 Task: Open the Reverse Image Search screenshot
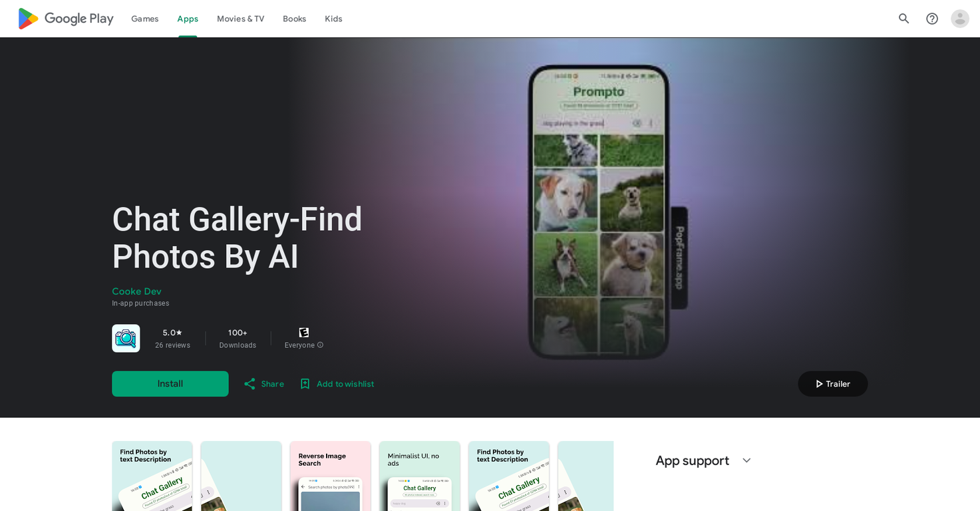point(330,476)
